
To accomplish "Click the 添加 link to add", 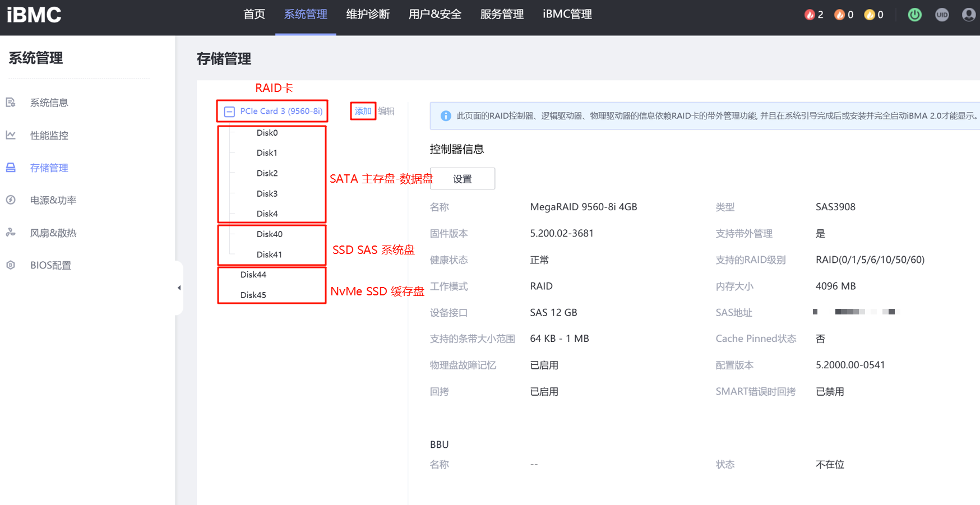I will pos(363,111).
